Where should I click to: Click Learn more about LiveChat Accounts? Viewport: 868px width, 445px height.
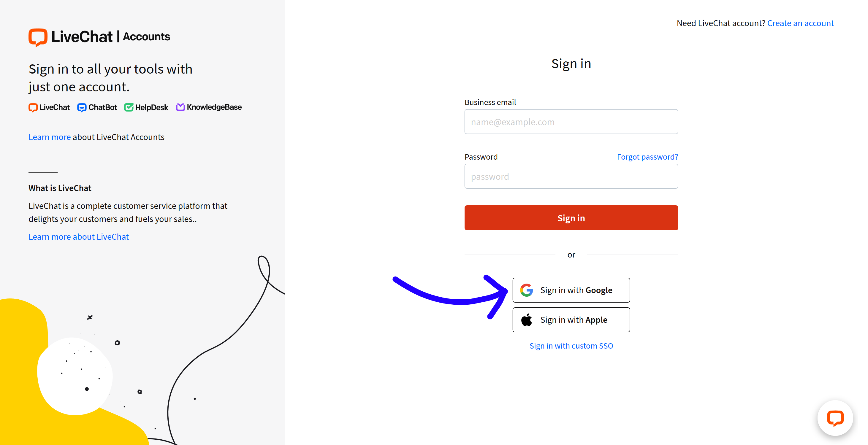[x=49, y=136]
